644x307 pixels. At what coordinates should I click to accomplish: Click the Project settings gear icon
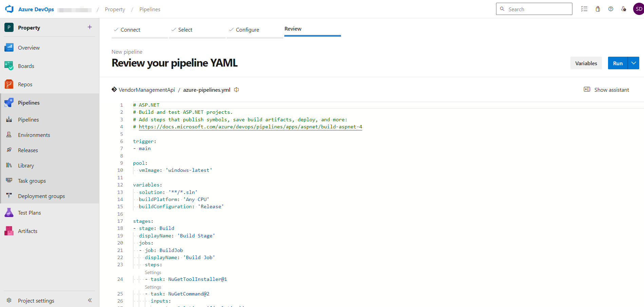pos(9,300)
